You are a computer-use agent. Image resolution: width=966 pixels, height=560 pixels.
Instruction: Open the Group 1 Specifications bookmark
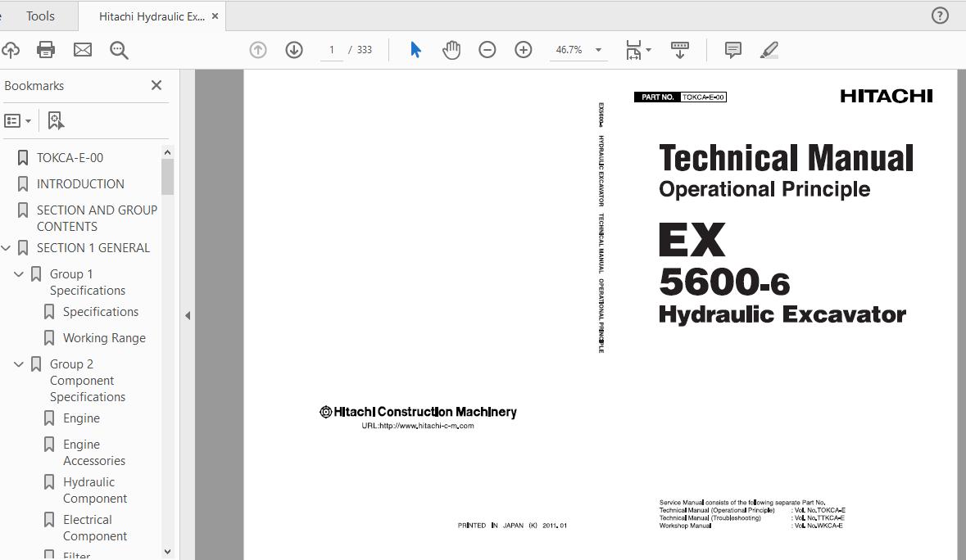point(88,282)
